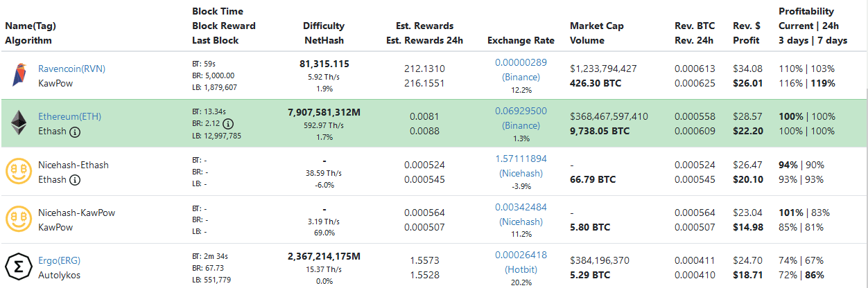
Task: Select the Nicehash-Ethash name text
Action: 73,165
